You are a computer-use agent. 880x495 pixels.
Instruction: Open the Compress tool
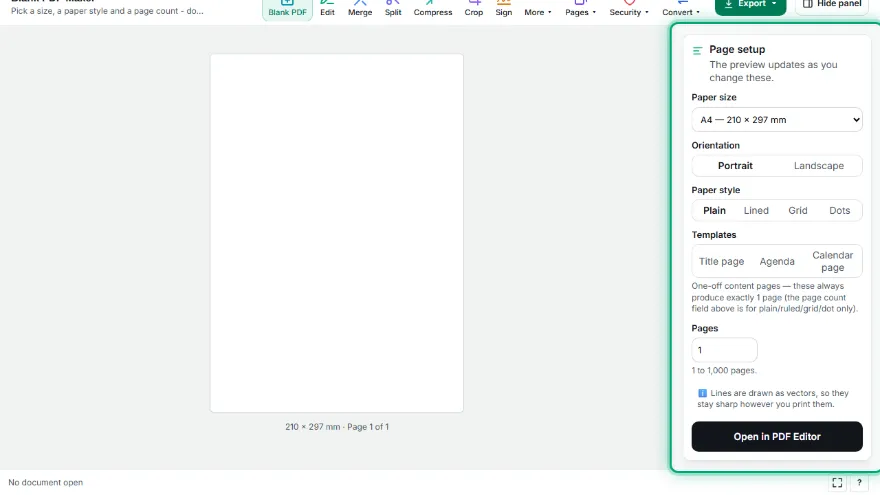click(433, 8)
